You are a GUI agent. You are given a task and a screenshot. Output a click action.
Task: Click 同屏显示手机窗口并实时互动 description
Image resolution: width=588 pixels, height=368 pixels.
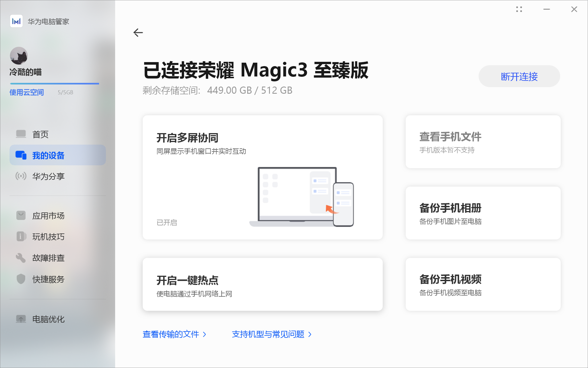coord(201,151)
